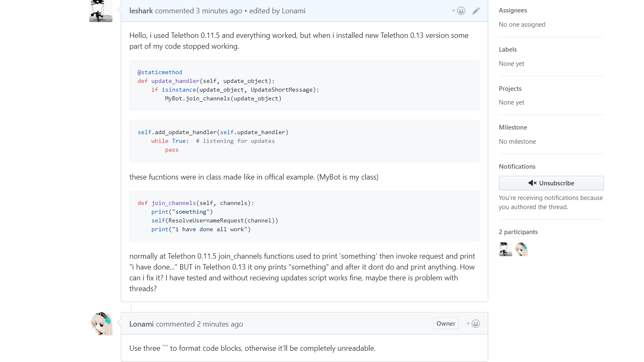
Task: Toggle thread notifications with the Unsubscribe button
Action: coord(551,183)
